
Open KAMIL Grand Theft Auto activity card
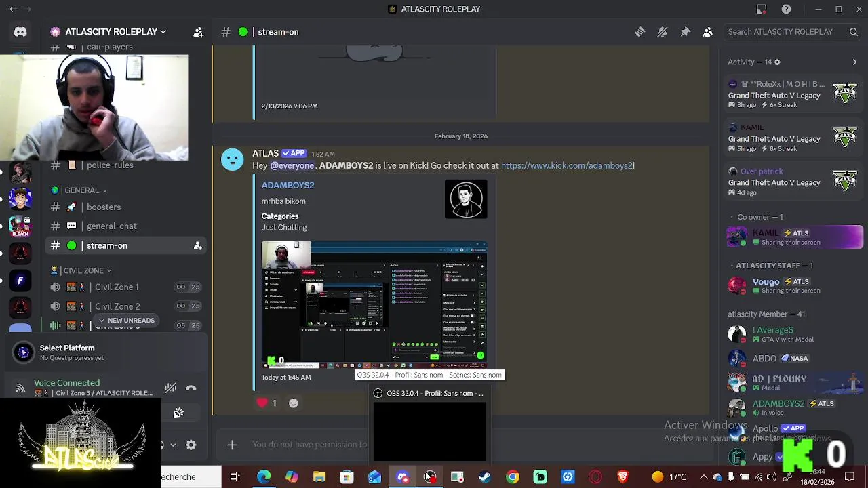coord(793,138)
